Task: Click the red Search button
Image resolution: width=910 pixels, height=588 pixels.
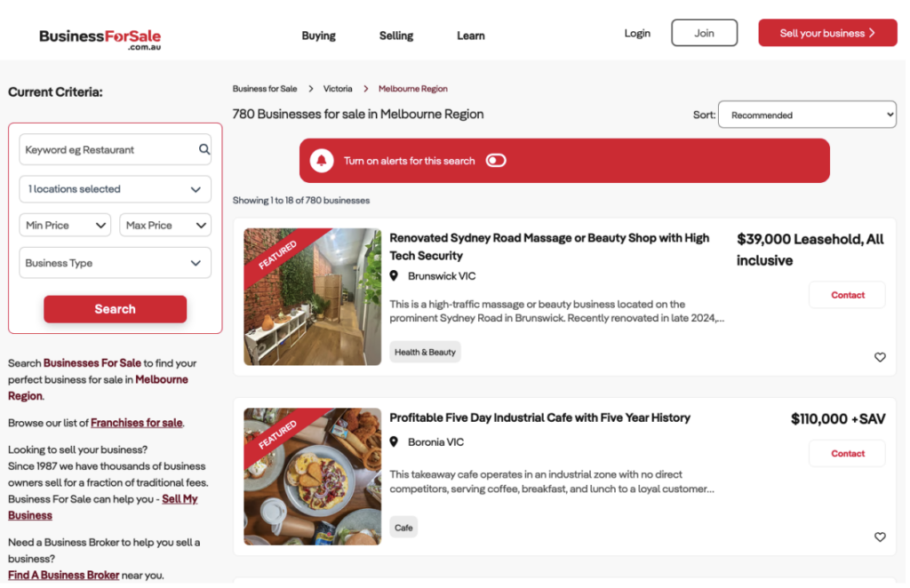Action: (x=115, y=309)
